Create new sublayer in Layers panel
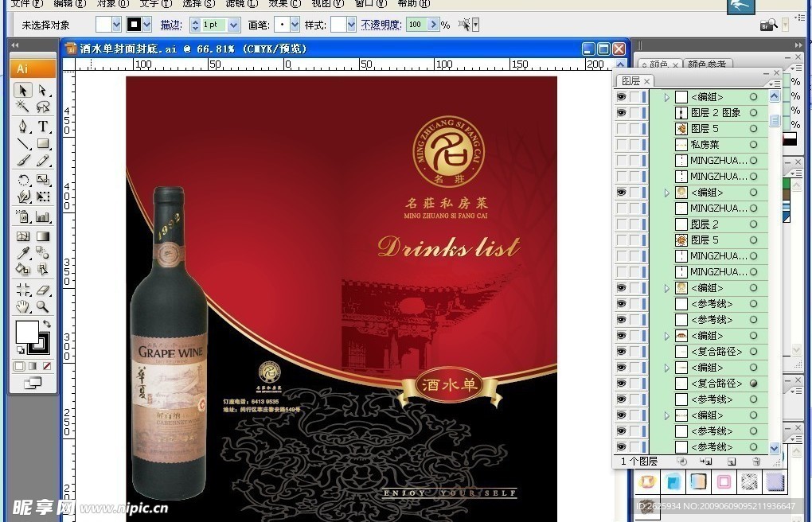 (x=706, y=462)
